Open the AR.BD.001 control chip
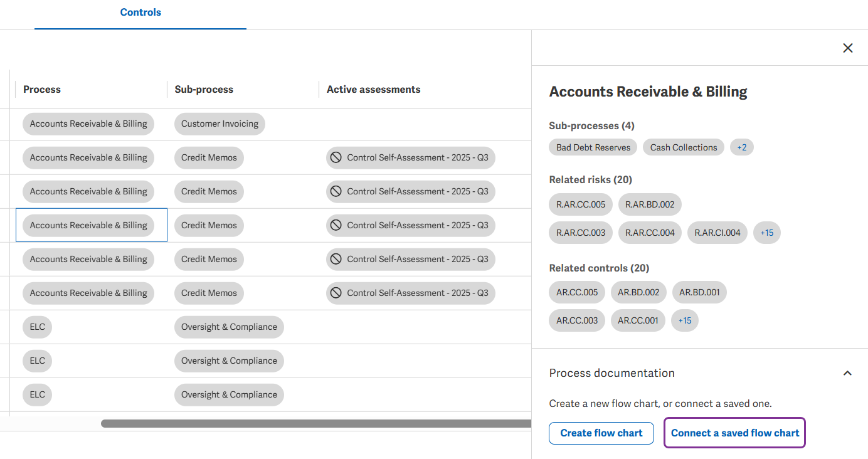 click(699, 292)
